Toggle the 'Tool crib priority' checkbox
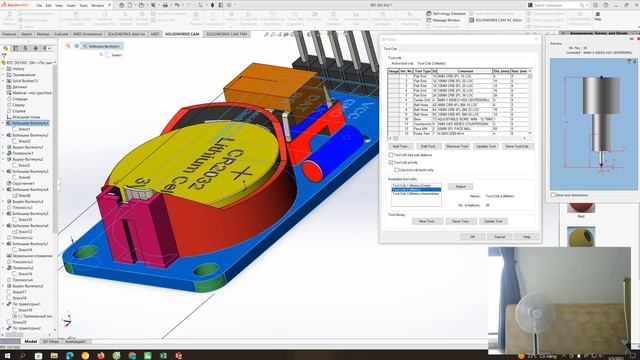The image size is (640, 360). 391,162
